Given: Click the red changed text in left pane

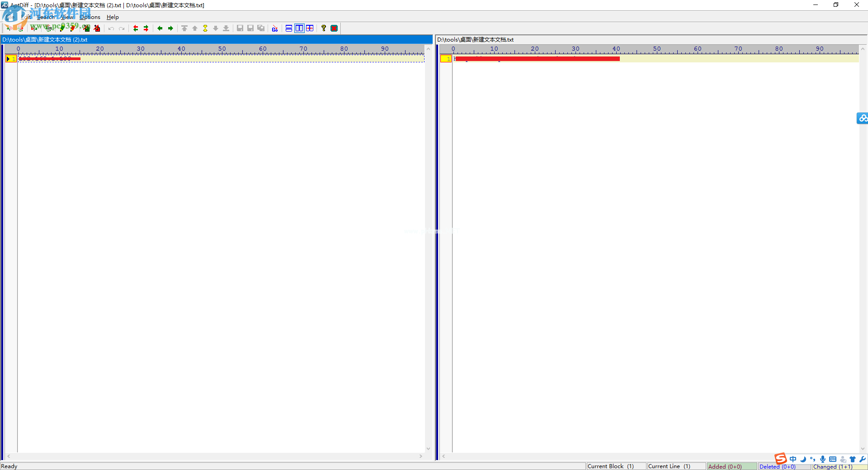Looking at the screenshot, I should pos(50,59).
